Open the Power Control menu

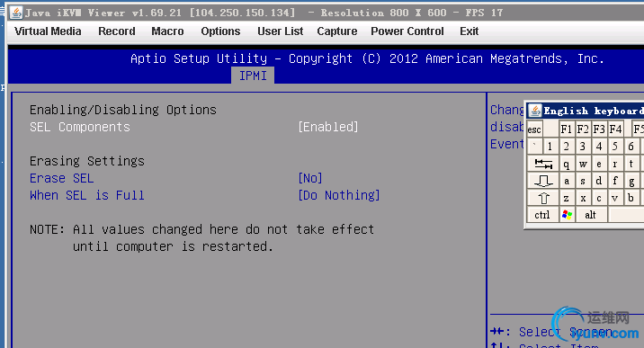coord(407,31)
